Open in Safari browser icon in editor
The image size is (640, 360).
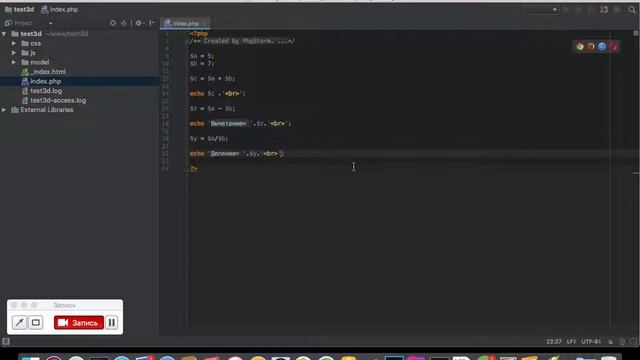coord(602,47)
